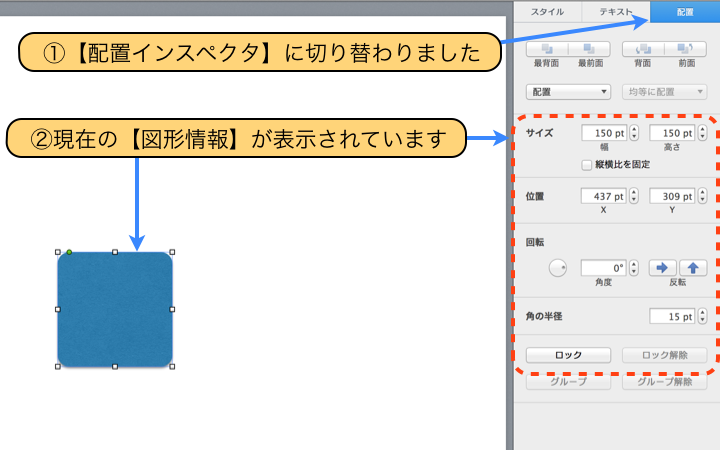720x450 pixels.
Task: Click the rotation angle dial
Action: [x=558, y=268]
